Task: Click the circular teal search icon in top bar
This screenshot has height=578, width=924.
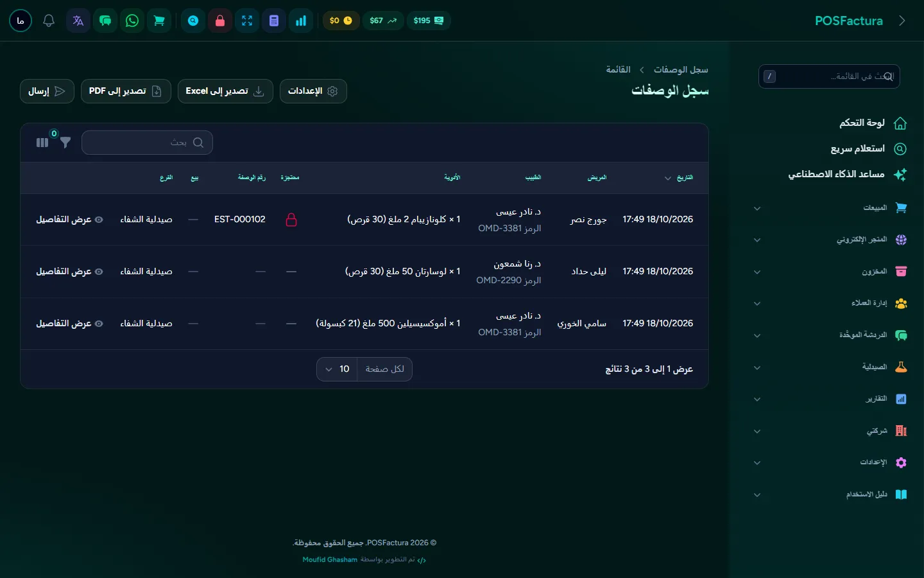Action: (x=193, y=21)
